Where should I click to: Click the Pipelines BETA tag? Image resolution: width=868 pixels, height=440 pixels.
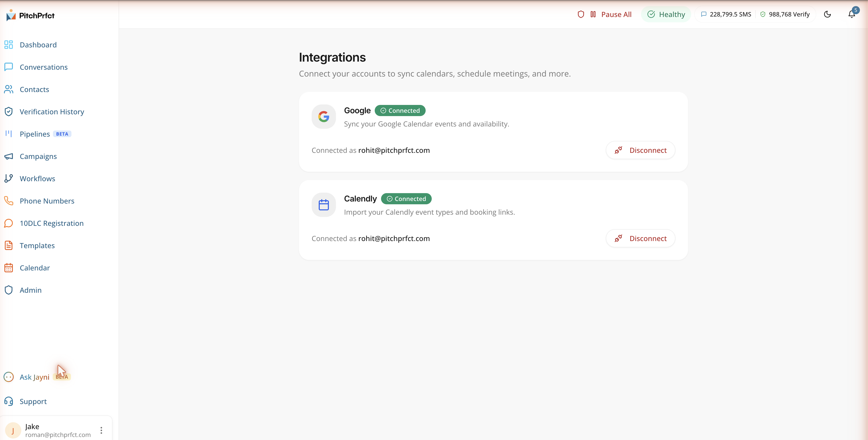(x=62, y=134)
